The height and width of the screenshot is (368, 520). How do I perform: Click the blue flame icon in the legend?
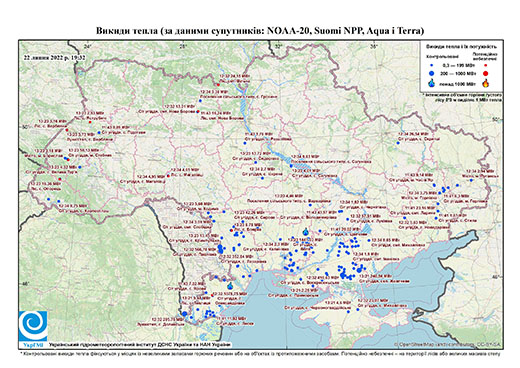tap(432, 83)
